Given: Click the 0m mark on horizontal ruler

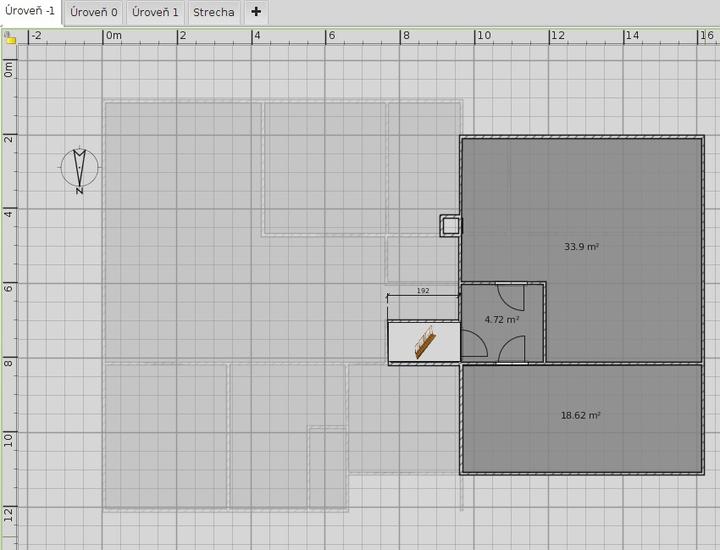Looking at the screenshot, I should pos(113,36).
